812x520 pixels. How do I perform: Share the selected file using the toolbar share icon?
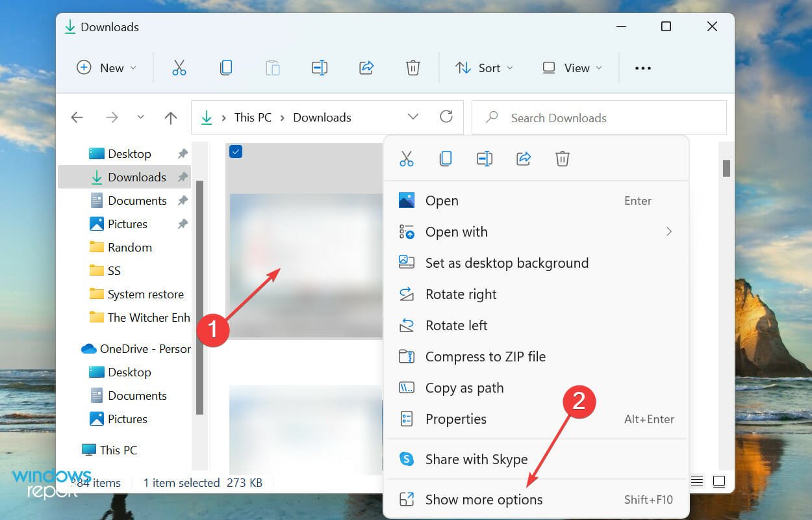(366, 68)
